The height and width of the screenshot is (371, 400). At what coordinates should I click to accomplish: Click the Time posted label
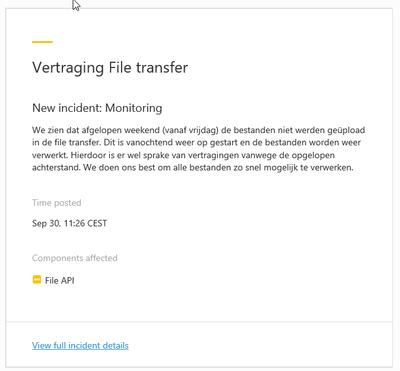[x=57, y=203]
